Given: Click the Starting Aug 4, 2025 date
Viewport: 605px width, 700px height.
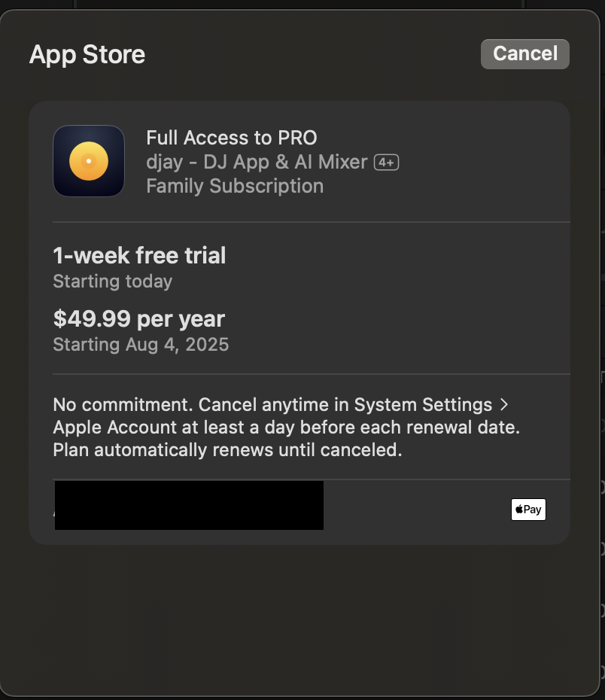Looking at the screenshot, I should [x=141, y=345].
